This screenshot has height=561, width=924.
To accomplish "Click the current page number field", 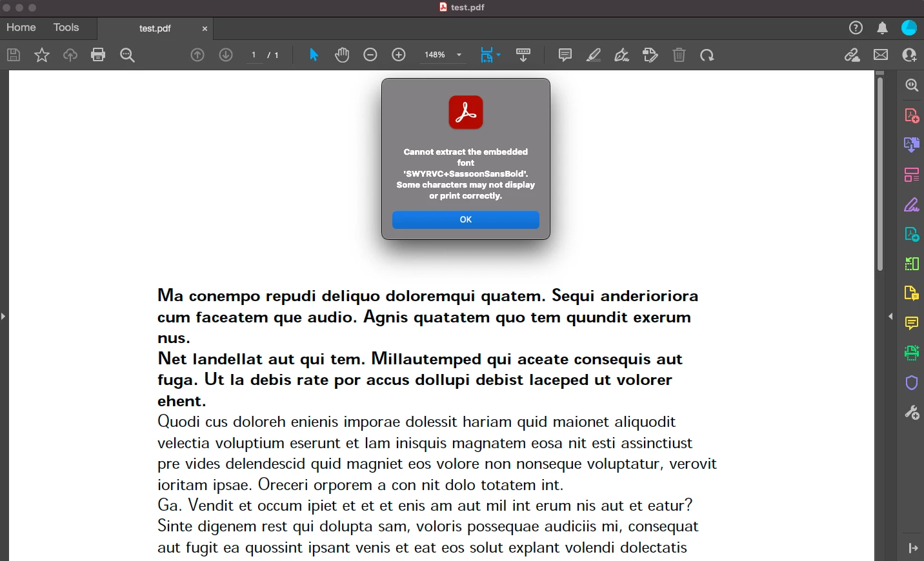I will 254,55.
